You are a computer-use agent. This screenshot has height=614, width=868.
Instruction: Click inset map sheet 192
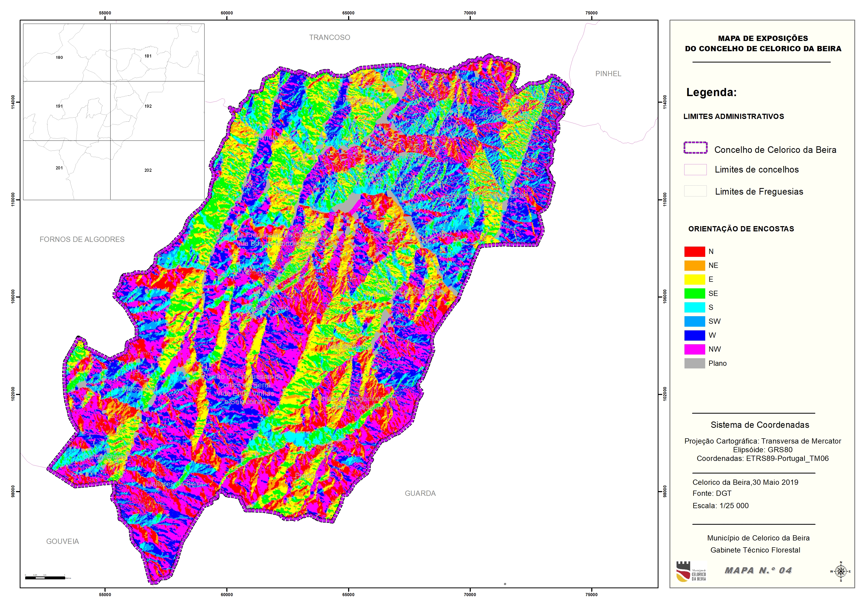click(148, 106)
